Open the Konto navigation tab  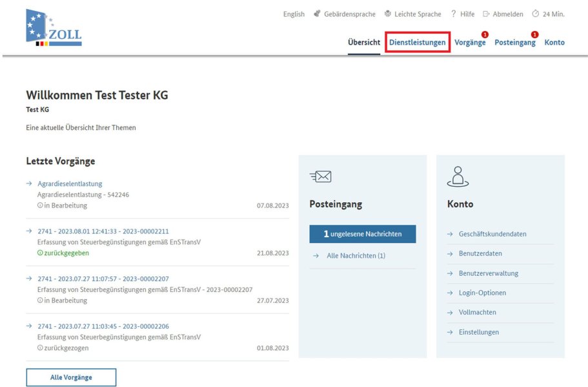[554, 43]
